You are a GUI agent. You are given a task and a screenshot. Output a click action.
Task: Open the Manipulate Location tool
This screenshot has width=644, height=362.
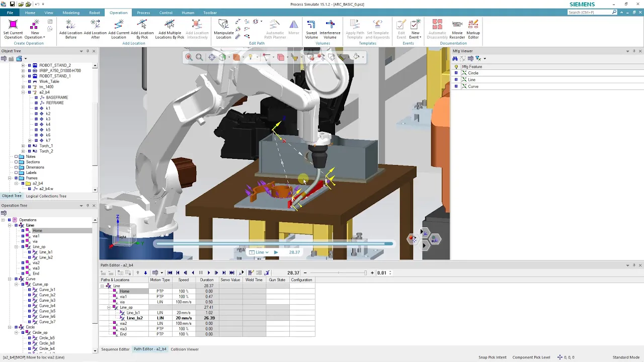(223, 30)
